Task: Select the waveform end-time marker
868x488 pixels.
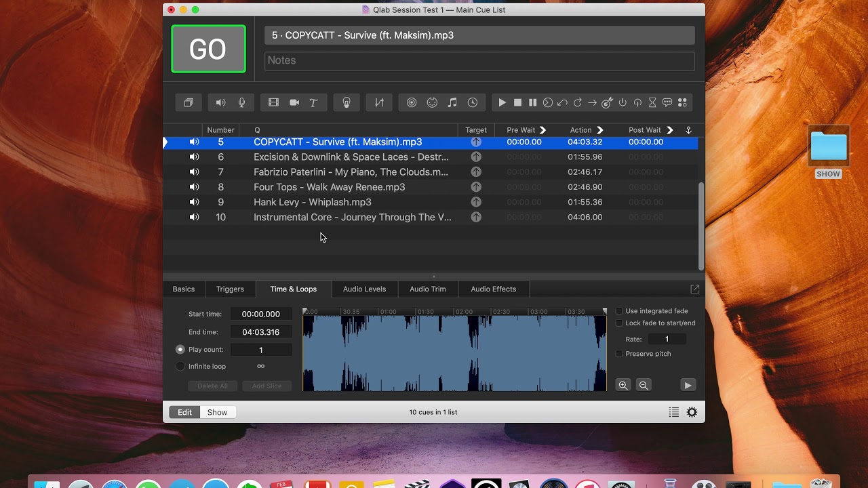Action: pyautogui.click(x=605, y=311)
